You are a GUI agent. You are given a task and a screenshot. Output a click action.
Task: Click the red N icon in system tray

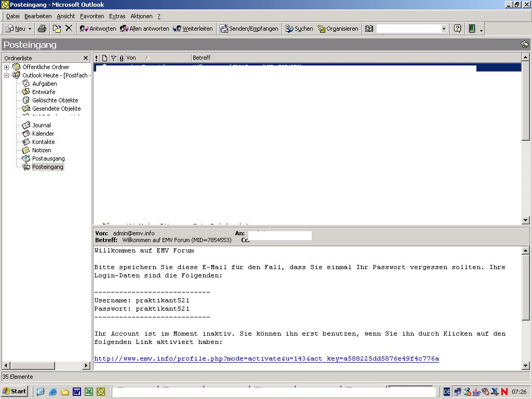pos(504,392)
